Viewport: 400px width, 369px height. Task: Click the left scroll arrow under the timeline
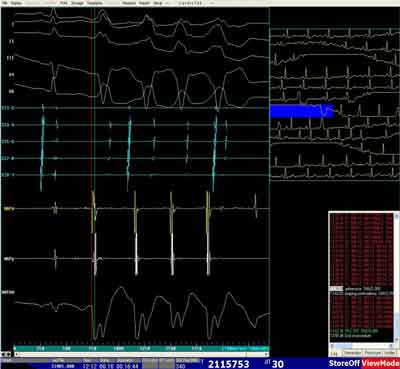(x=4, y=354)
